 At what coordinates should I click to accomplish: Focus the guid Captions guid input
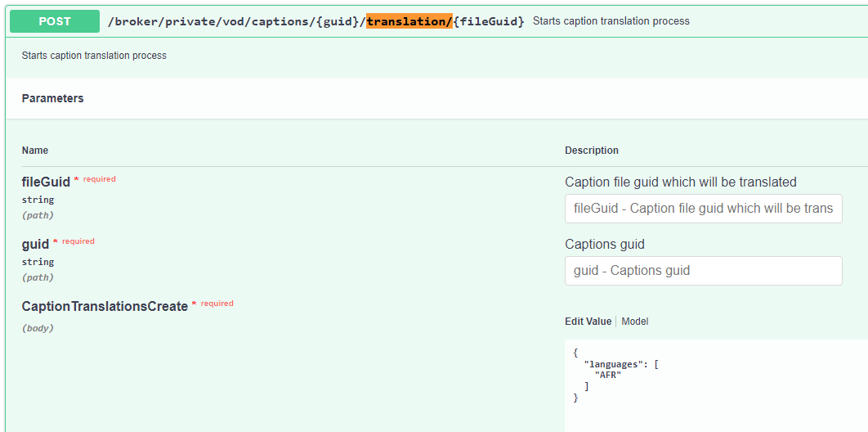pos(703,271)
